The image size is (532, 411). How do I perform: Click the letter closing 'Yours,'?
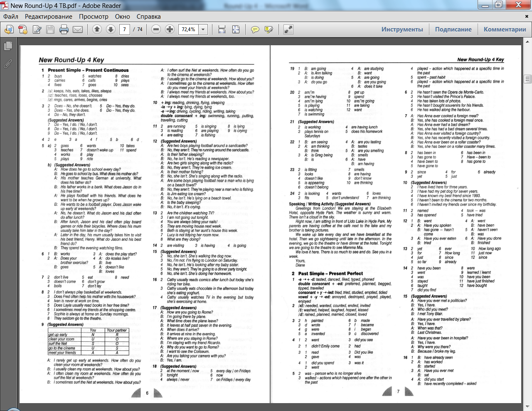tap(300, 261)
